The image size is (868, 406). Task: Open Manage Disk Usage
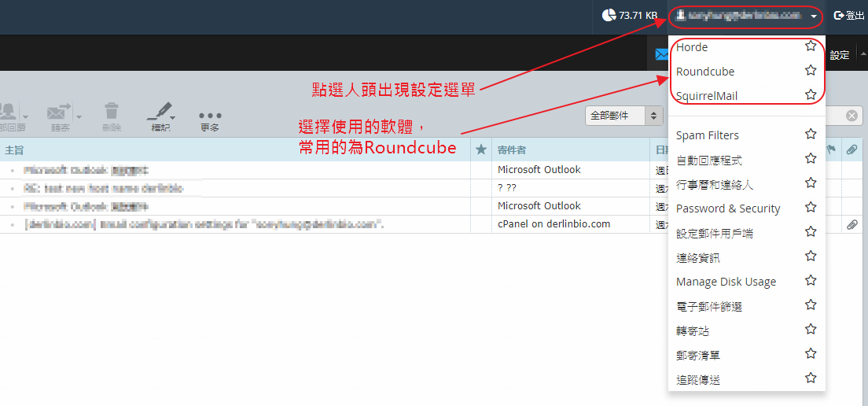[726, 282]
